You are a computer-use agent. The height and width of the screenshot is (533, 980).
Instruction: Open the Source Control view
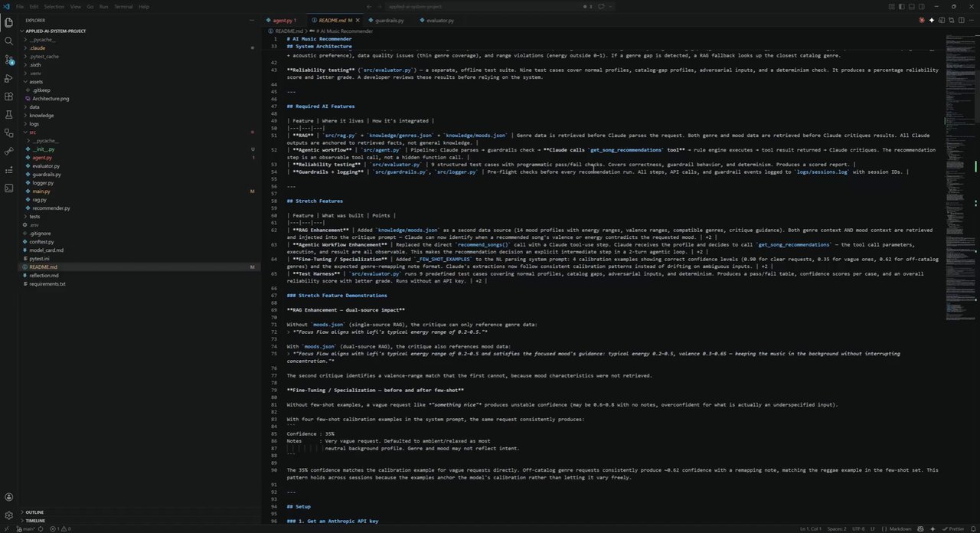click(8, 60)
